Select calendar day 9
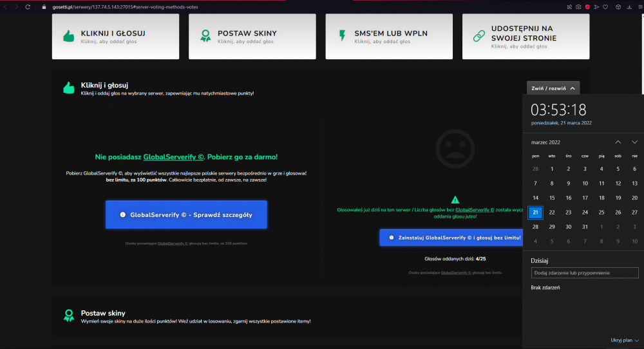Viewport: 644px width, 349px height. [x=569, y=184]
